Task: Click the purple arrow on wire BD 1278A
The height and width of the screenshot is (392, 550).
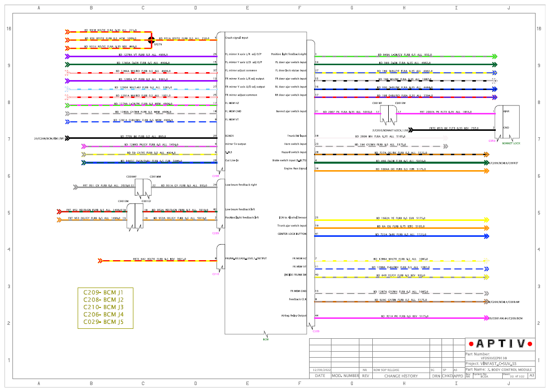Action: click(x=68, y=56)
